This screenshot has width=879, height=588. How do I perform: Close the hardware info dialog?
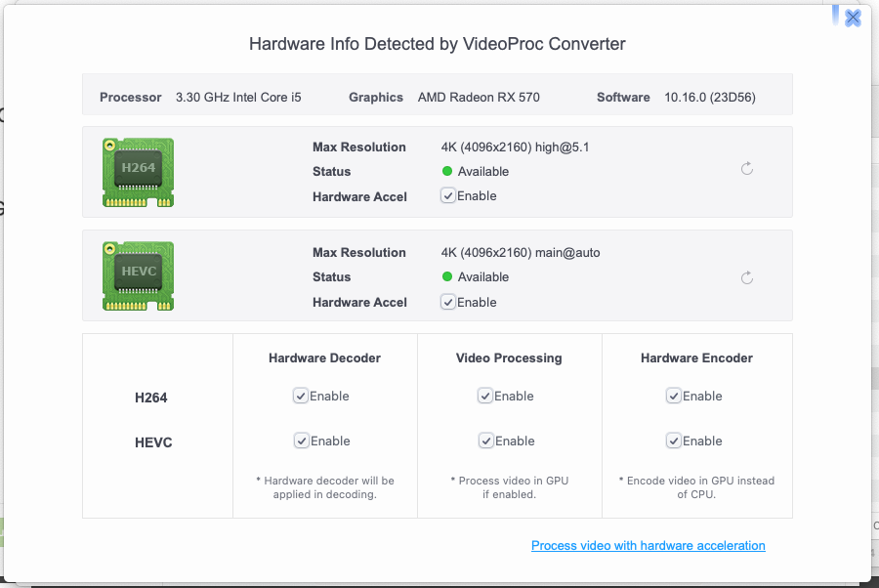[853, 18]
